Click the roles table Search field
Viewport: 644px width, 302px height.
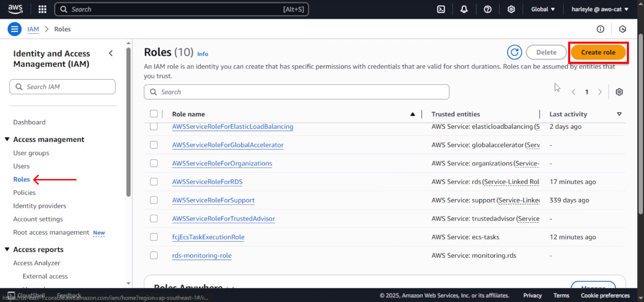tap(297, 92)
